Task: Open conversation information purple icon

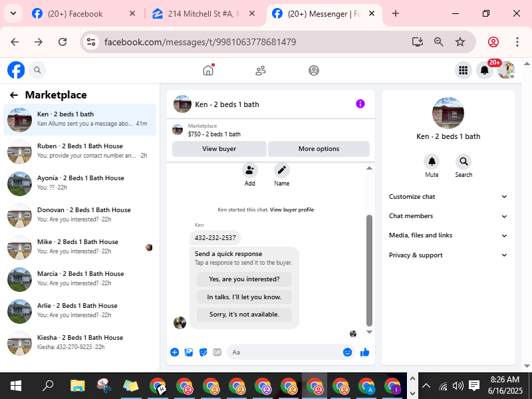Action: click(x=360, y=104)
